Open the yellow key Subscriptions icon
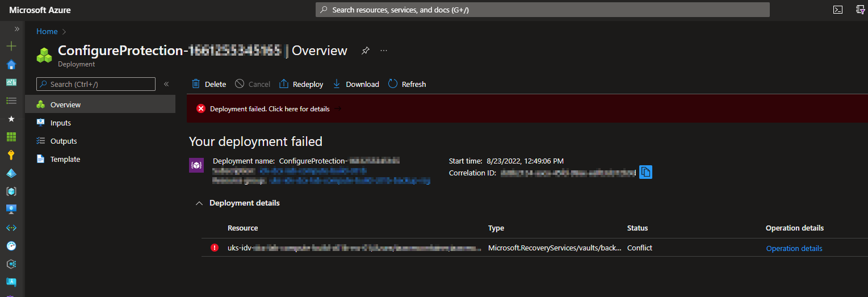868x297 pixels. coord(11,155)
